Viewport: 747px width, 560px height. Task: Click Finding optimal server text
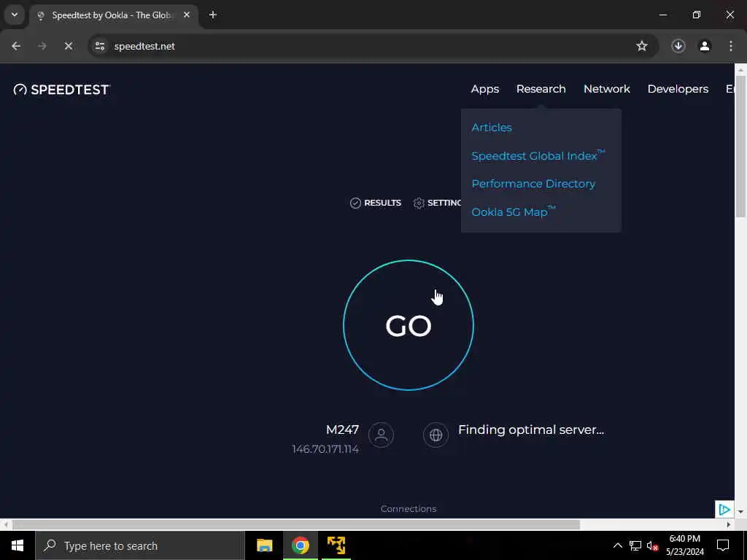tap(531, 429)
